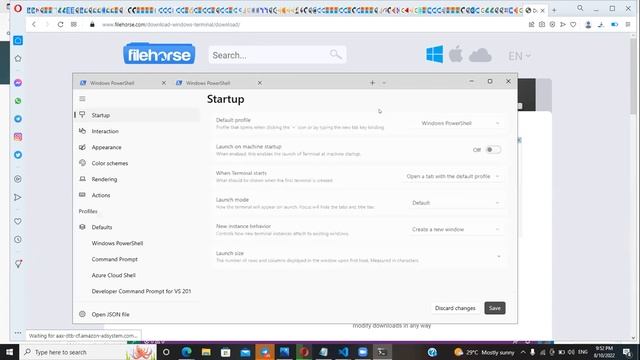This screenshot has height=360, width=640.
Task: Open Actions settings page
Action: [x=137, y=195]
